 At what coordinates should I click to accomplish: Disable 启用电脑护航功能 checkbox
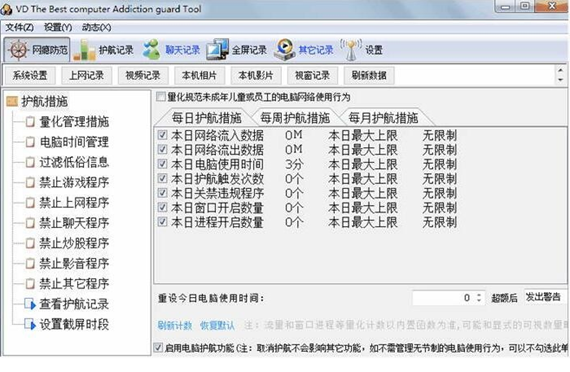click(x=158, y=348)
